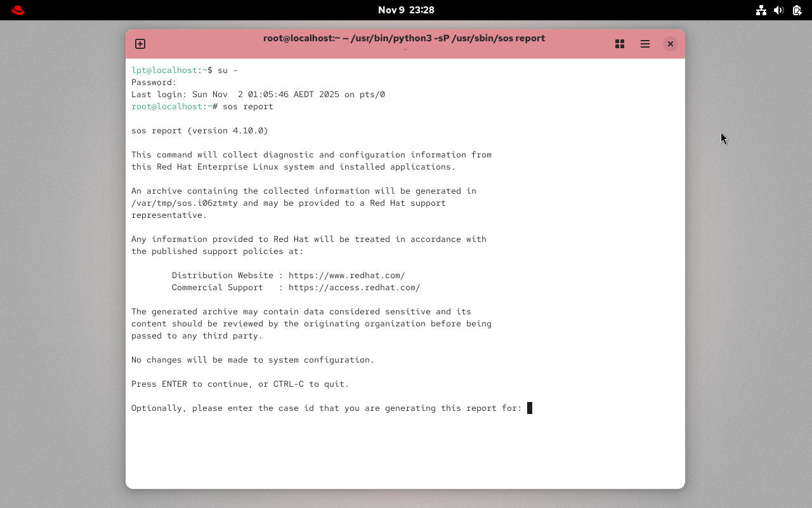This screenshot has height=508, width=812.
Task: Click the wired network icon in the tray
Action: click(x=761, y=10)
